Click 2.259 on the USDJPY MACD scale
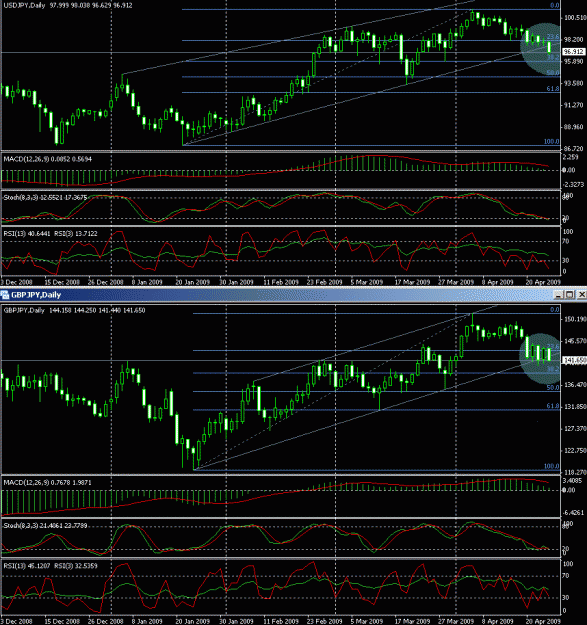The image size is (587, 625). coord(571,157)
